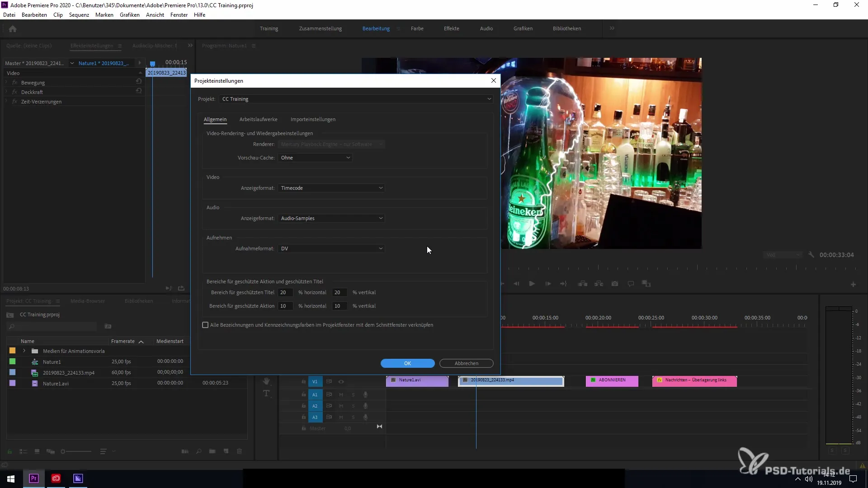Click the Abbrechen button
The width and height of the screenshot is (868, 488).
(x=466, y=363)
